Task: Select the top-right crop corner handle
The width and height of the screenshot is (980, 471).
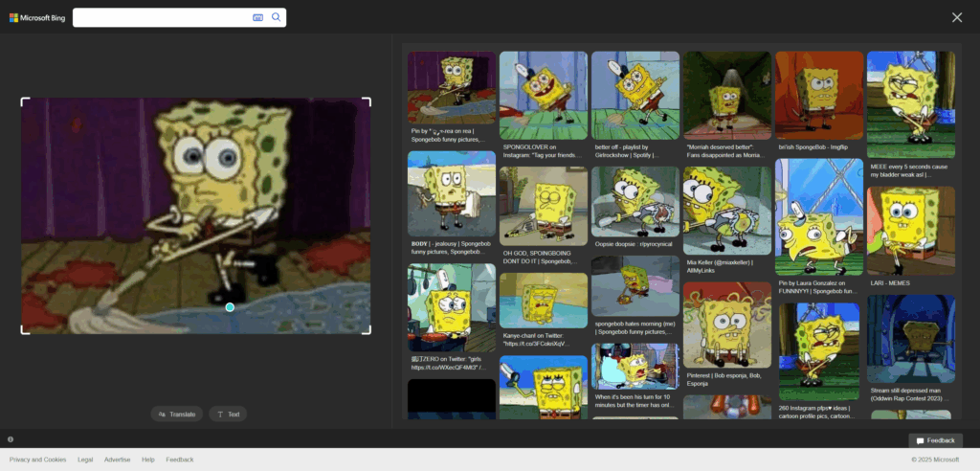Action: [367, 101]
